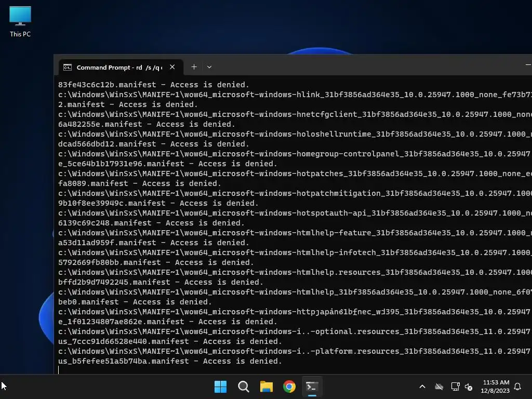532x399 pixels.
Task: Click the holoshellruntime manifest path line
Action: tap(295, 134)
